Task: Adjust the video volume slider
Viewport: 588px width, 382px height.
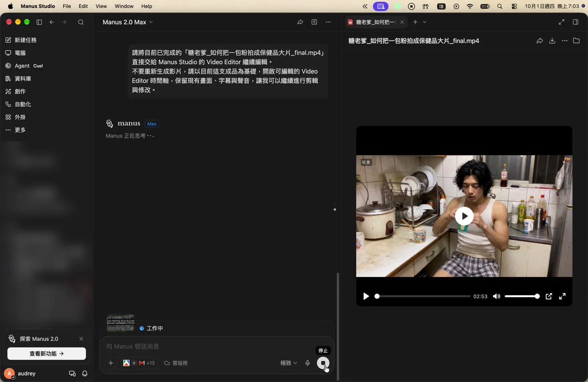Action: 522,296
